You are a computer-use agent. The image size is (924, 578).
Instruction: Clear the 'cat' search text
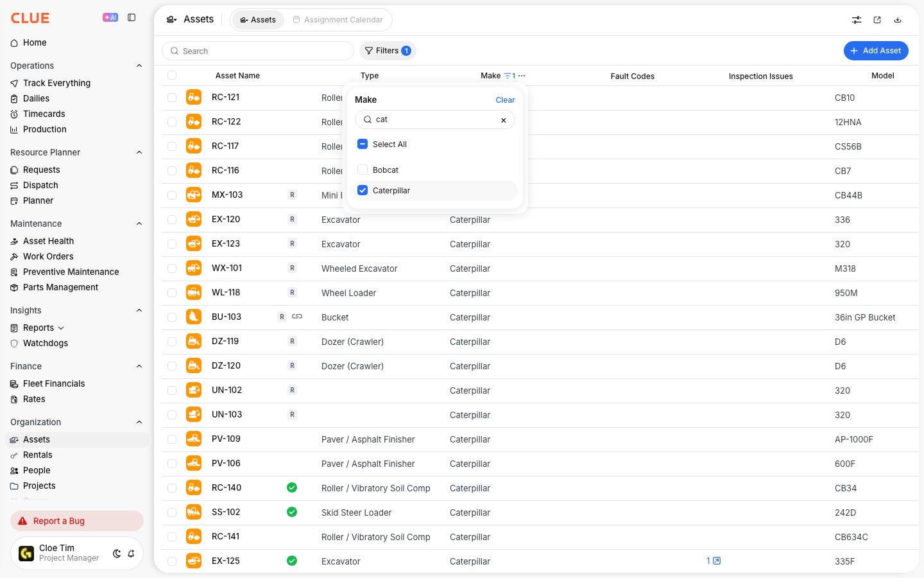504,120
